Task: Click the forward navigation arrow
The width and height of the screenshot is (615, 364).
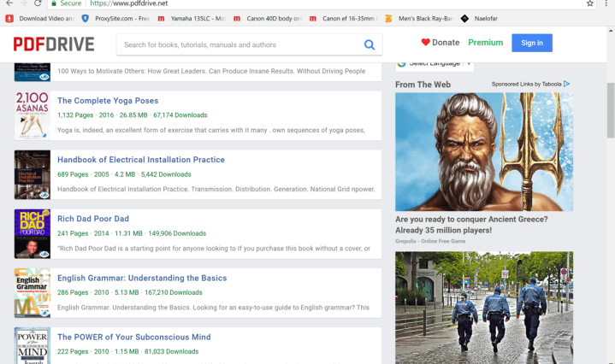Action: (x=22, y=3)
